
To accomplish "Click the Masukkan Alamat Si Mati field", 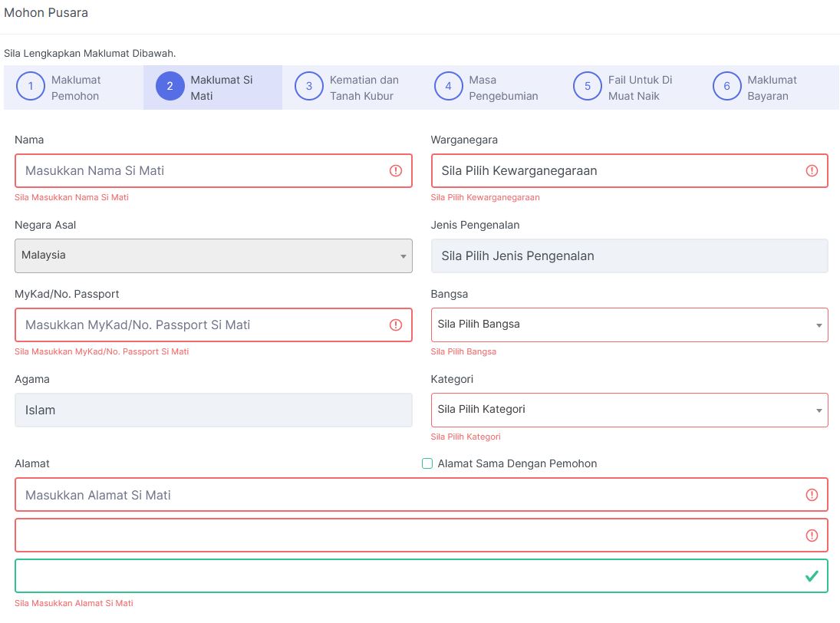I will pyautogui.click(x=407, y=495).
